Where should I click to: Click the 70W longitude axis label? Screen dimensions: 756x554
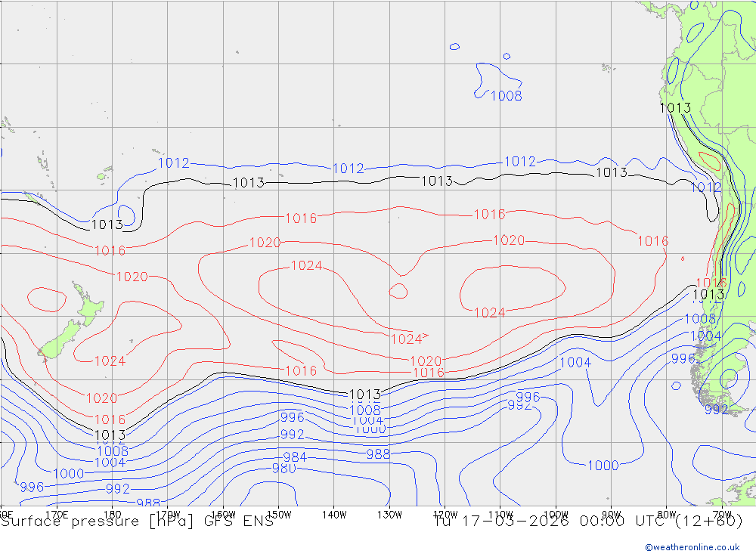pyautogui.click(x=722, y=515)
